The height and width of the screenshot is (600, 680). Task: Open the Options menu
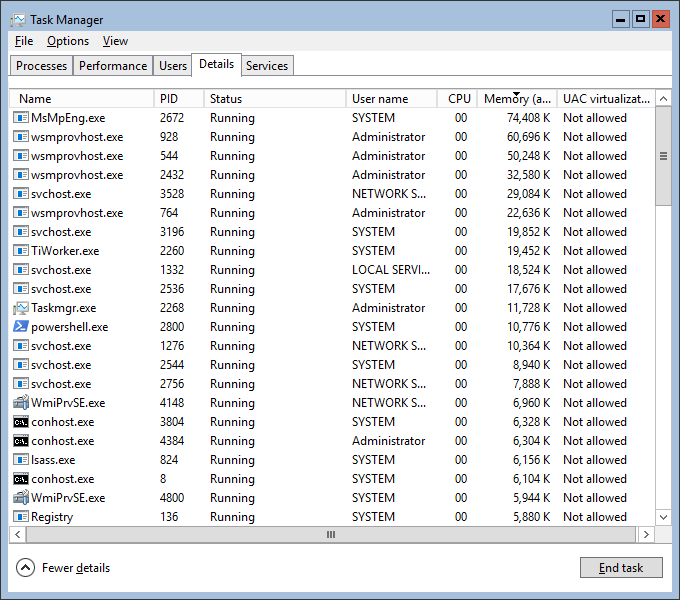coord(68,41)
